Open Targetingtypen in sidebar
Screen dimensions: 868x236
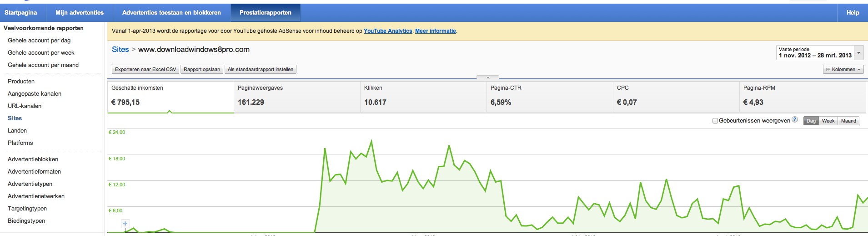click(x=27, y=208)
